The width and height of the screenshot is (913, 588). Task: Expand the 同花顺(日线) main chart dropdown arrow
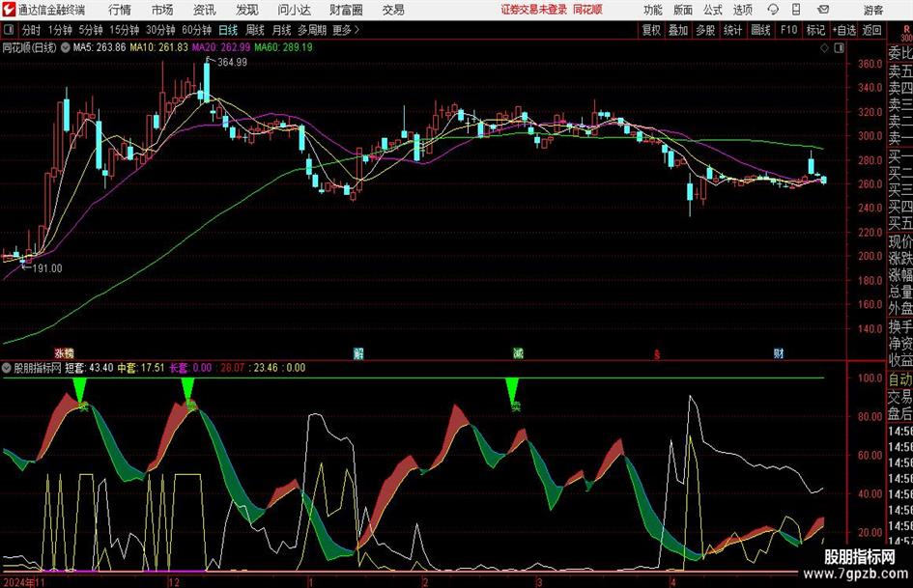click(65, 47)
